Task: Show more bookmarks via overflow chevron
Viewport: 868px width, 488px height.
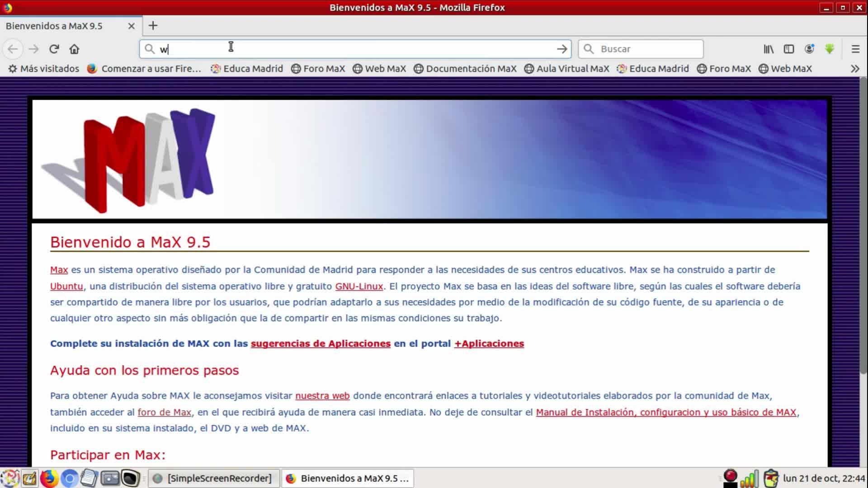Action: [x=855, y=69]
